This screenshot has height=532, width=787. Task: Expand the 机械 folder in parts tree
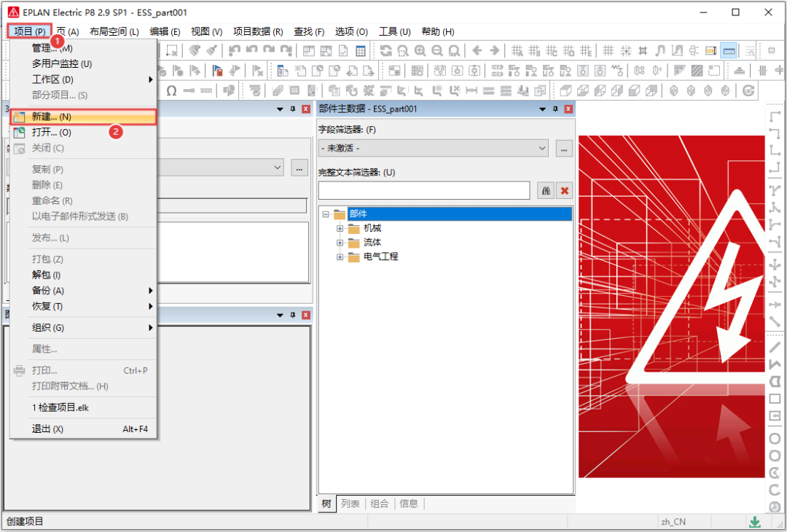(339, 227)
